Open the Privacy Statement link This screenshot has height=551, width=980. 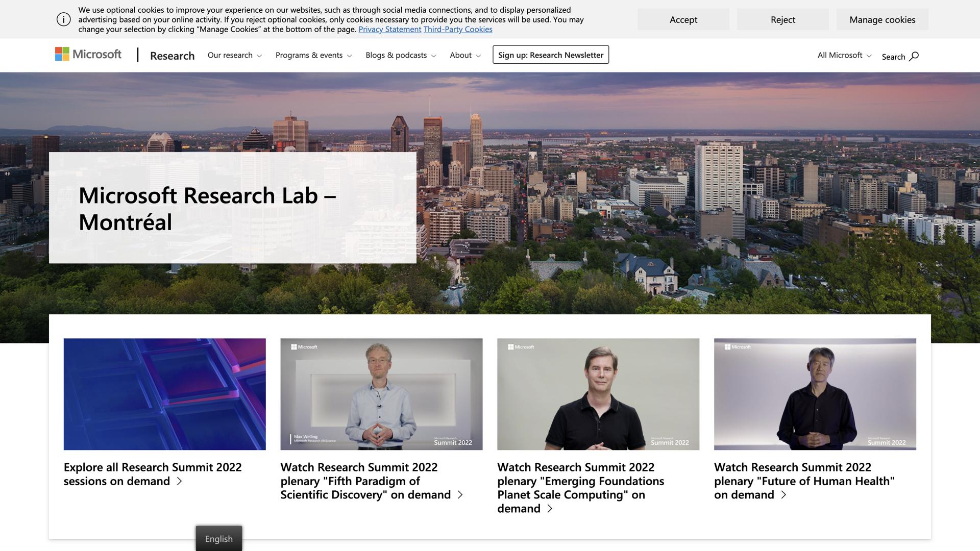pyautogui.click(x=389, y=29)
